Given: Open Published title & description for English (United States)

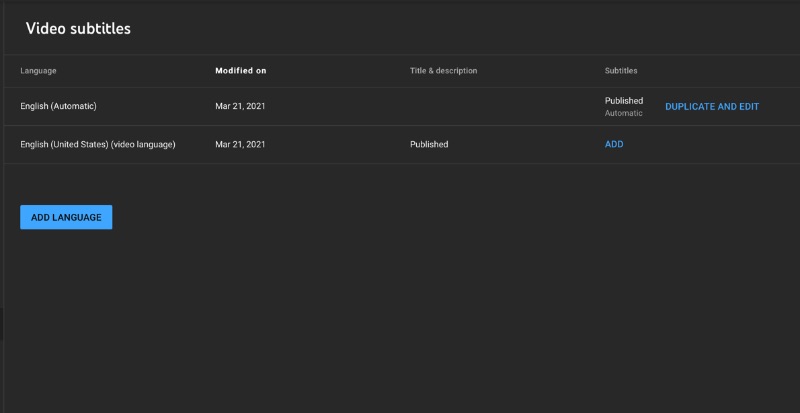Looking at the screenshot, I should coord(429,144).
